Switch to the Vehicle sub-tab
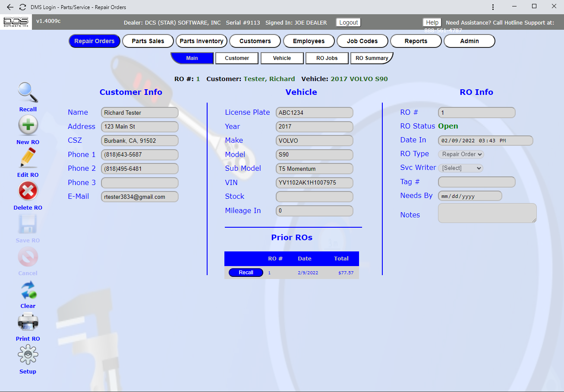564x392 pixels. (x=282, y=58)
